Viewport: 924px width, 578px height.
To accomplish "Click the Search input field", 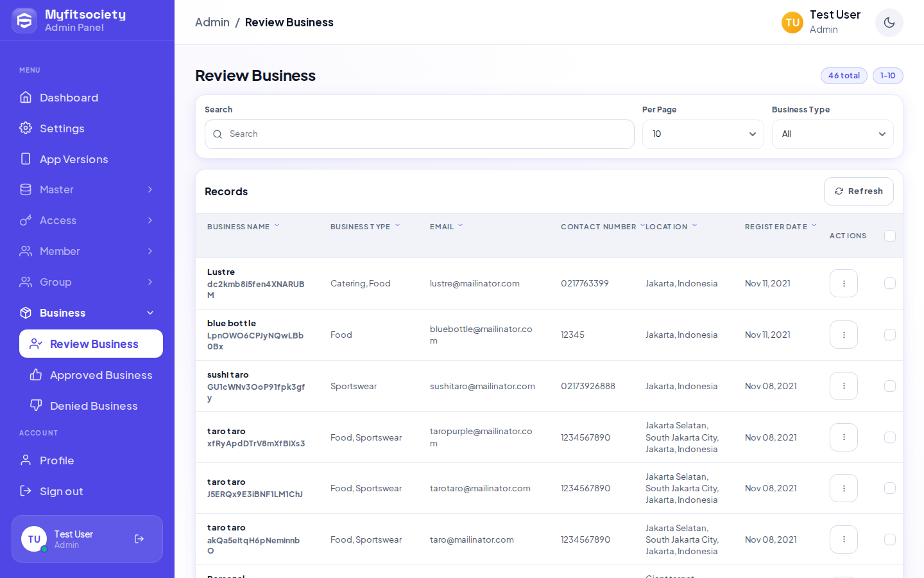I will tap(420, 134).
